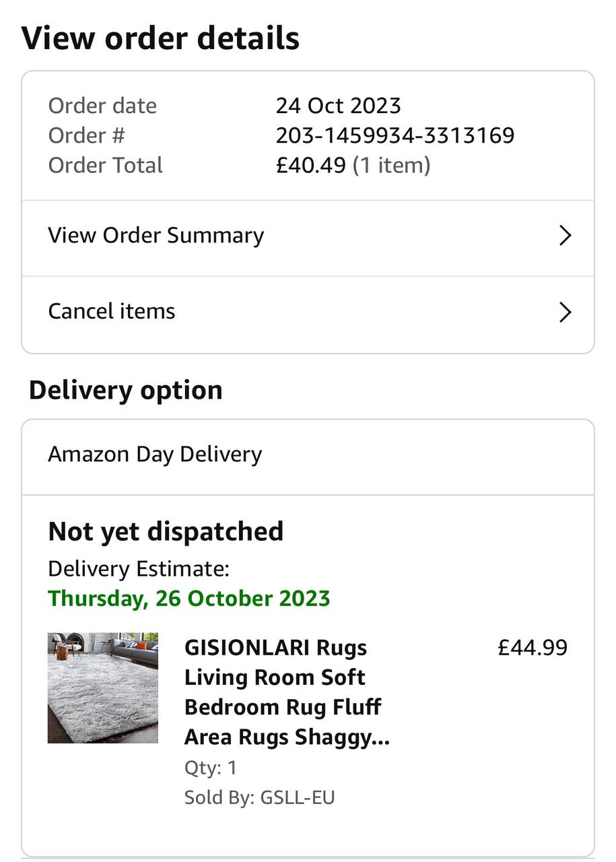
Task: Click the Not yet dispatched status
Action: [166, 531]
